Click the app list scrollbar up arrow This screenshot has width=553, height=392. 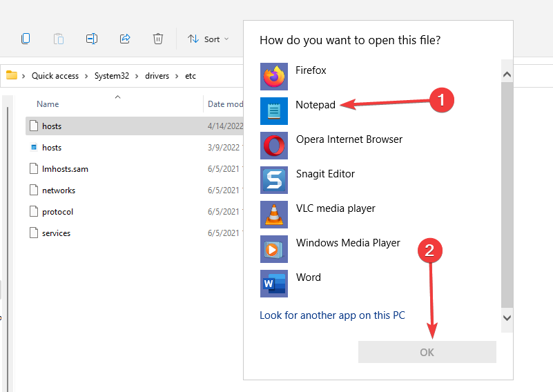tap(507, 75)
